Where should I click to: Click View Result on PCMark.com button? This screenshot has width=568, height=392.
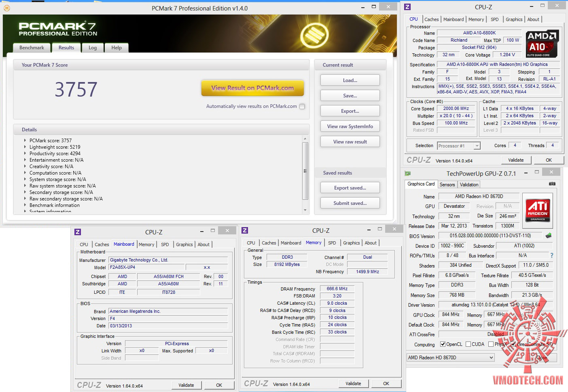pyautogui.click(x=252, y=88)
